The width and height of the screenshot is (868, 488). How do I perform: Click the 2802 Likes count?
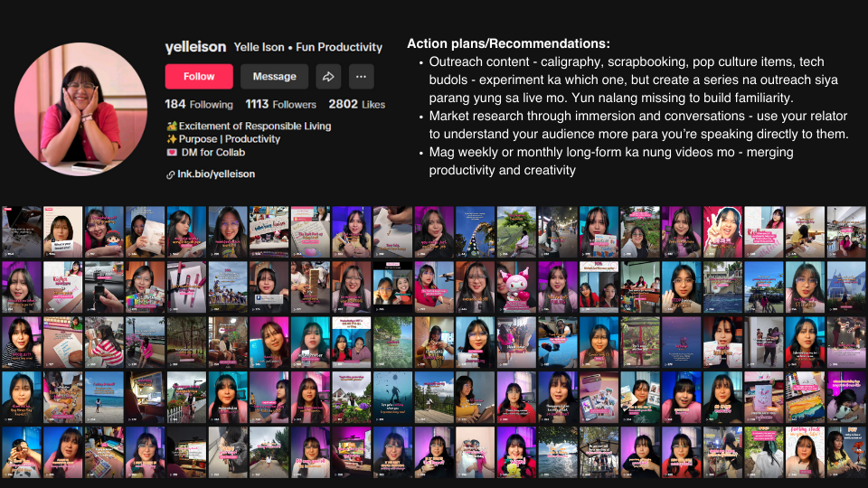(x=356, y=105)
